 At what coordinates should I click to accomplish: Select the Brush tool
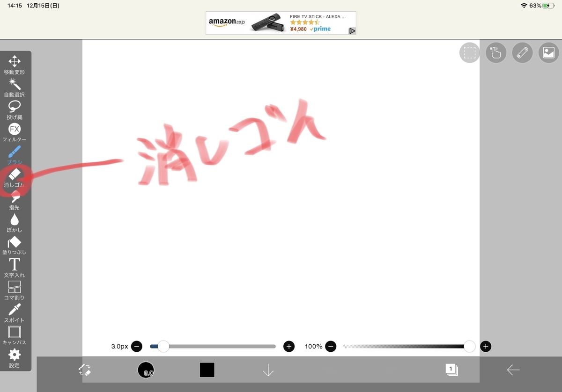point(15,152)
